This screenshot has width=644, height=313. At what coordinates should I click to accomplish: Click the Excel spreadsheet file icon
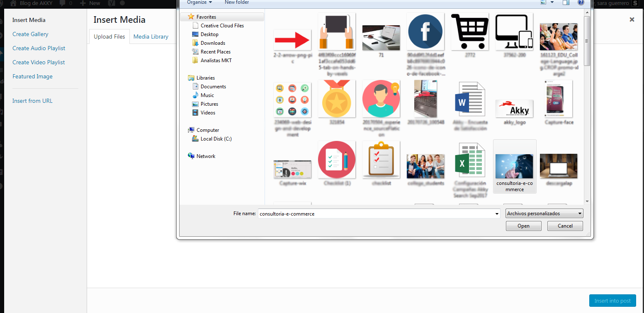click(469, 161)
